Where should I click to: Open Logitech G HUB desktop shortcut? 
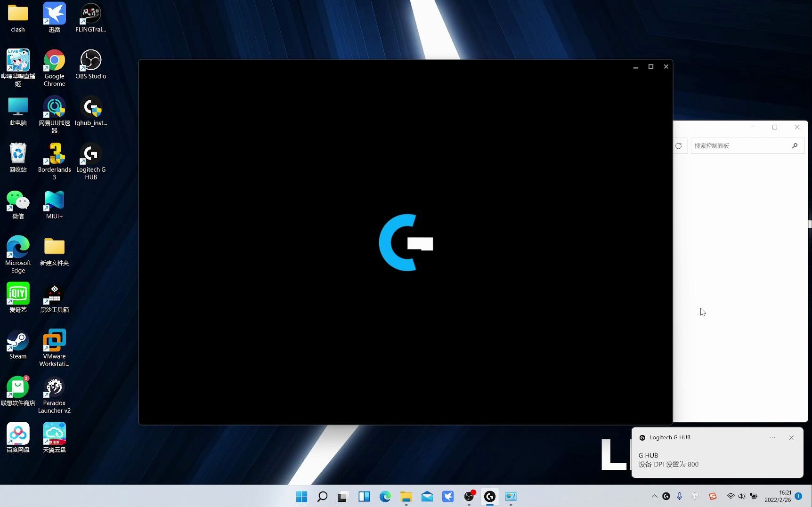click(91, 161)
